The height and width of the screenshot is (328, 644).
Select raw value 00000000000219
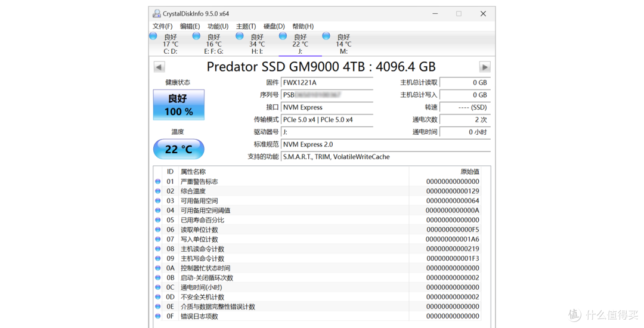pyautogui.click(x=453, y=249)
